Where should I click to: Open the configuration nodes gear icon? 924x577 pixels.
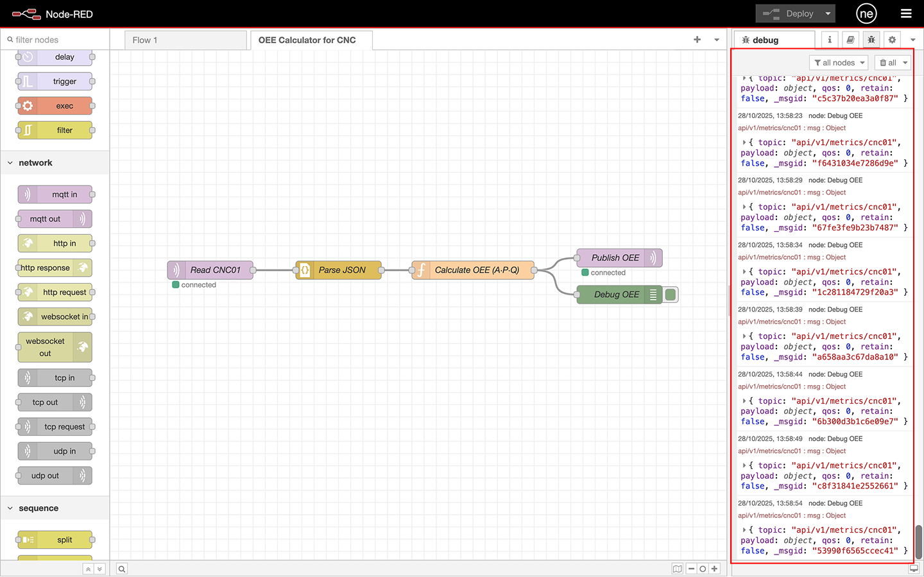click(x=892, y=40)
